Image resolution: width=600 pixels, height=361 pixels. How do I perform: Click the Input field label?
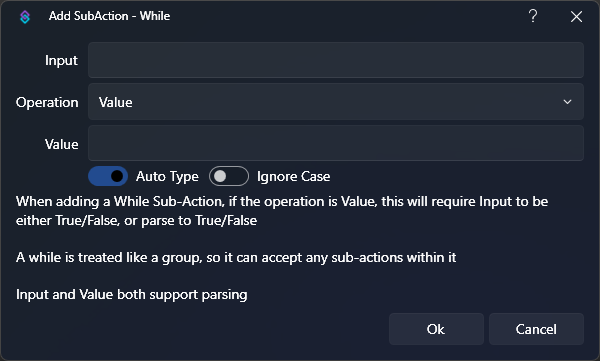pyautogui.click(x=61, y=60)
